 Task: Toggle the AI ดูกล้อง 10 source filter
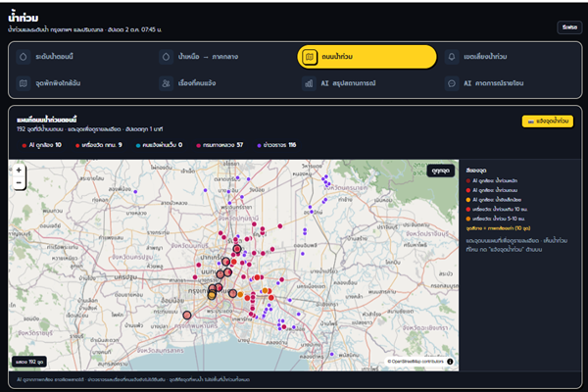pos(42,145)
